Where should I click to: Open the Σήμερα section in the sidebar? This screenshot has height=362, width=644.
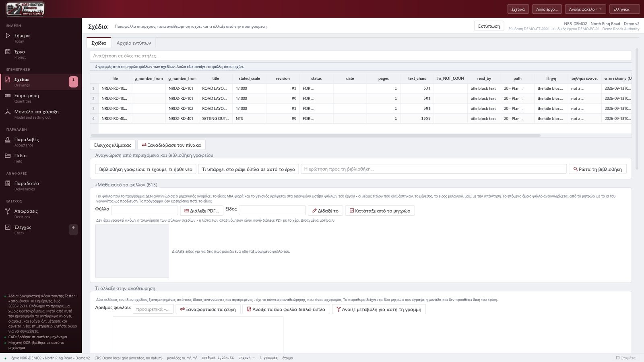[x=41, y=38]
